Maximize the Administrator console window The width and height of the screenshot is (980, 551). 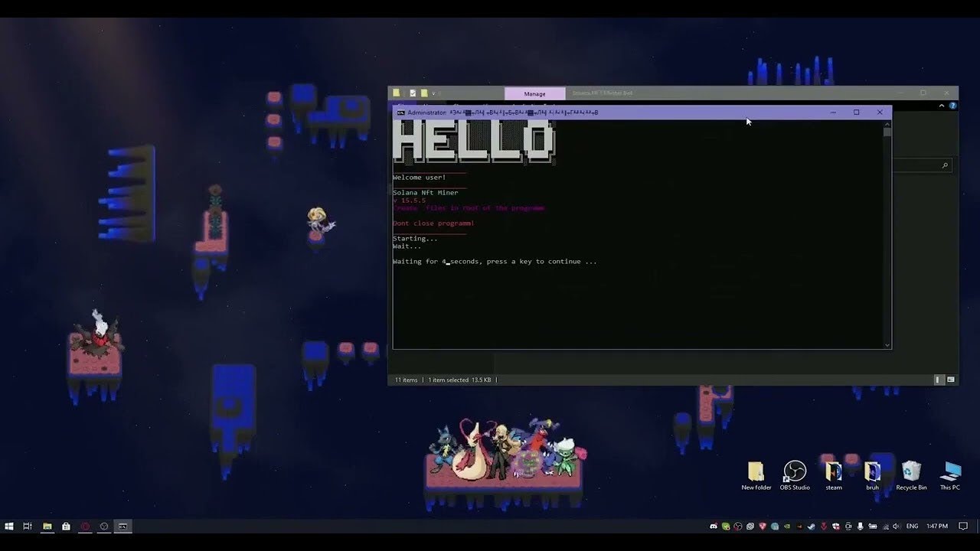856,112
